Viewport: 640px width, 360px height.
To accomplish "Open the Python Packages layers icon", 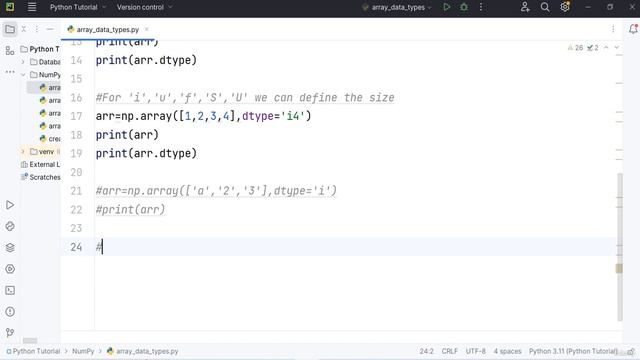I will [10, 248].
